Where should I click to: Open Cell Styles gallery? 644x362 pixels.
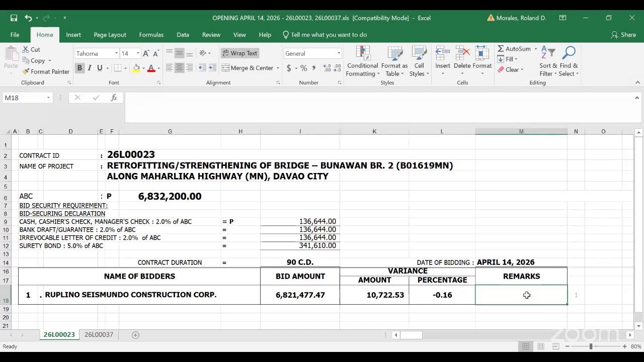[x=419, y=61]
